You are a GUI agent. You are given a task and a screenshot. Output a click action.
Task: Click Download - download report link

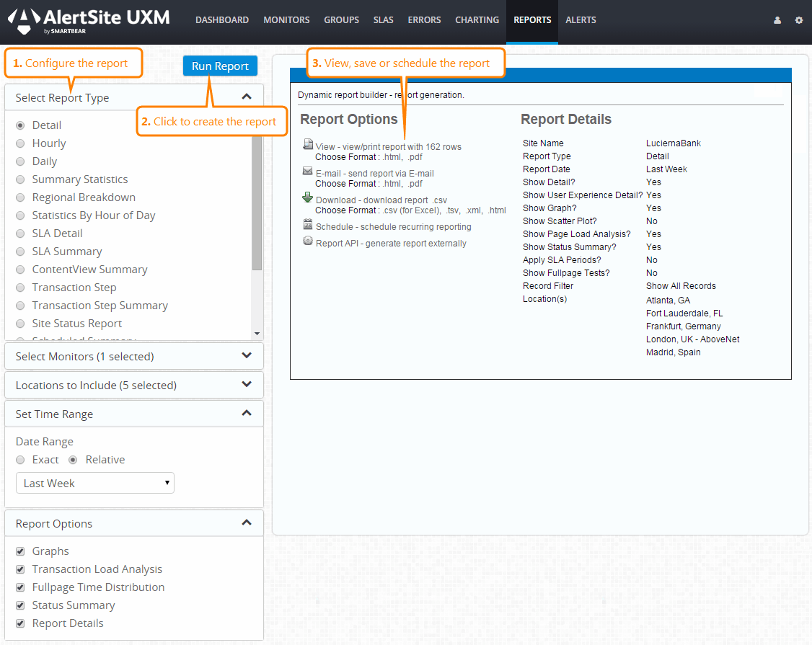click(381, 200)
